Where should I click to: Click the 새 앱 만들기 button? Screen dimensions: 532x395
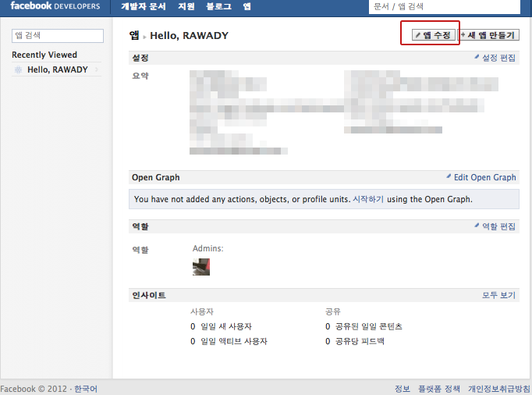coord(488,35)
